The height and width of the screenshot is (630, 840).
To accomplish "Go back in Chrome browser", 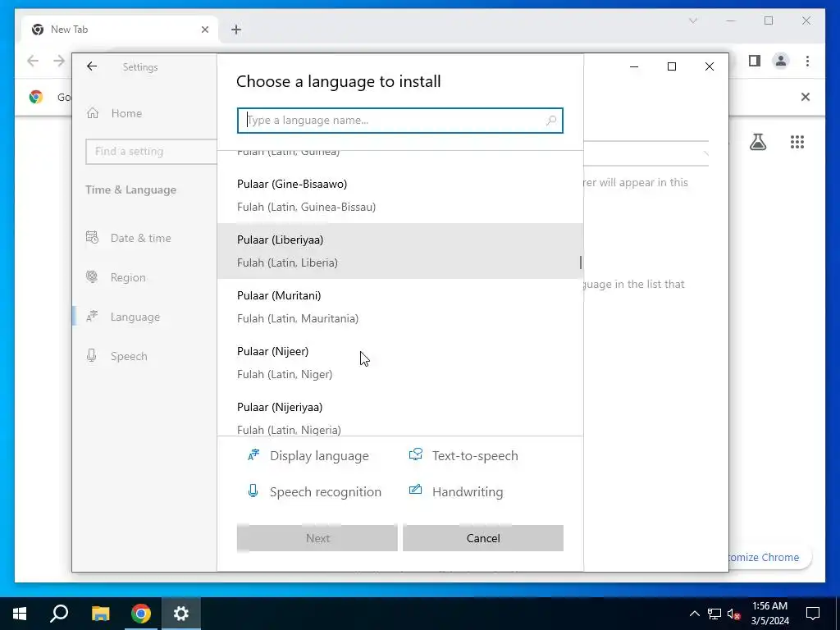I will (x=33, y=61).
